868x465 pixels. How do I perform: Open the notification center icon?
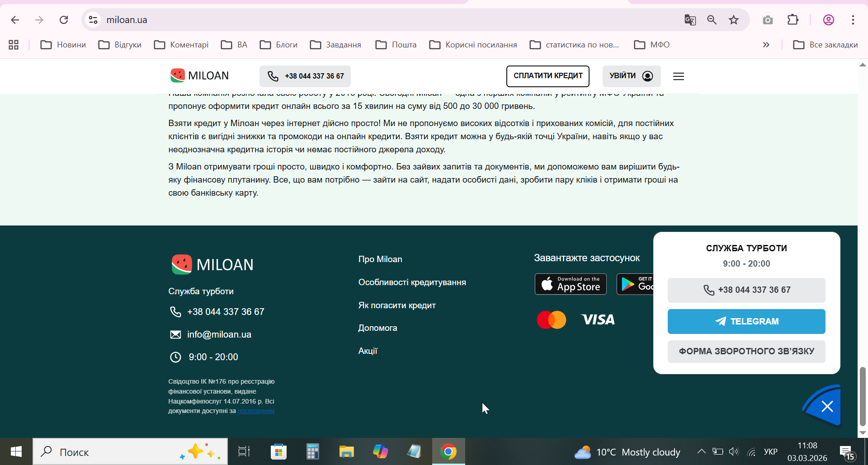coord(847,452)
